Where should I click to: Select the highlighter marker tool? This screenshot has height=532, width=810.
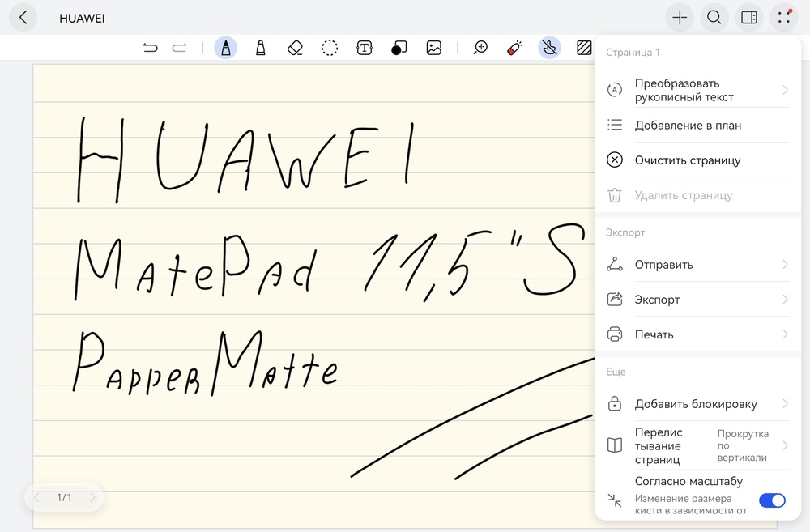pyautogui.click(x=261, y=48)
